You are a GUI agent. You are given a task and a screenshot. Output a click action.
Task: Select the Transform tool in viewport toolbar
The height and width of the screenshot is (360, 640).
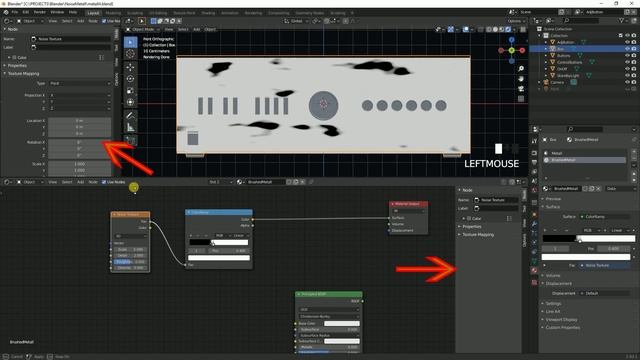(130, 102)
